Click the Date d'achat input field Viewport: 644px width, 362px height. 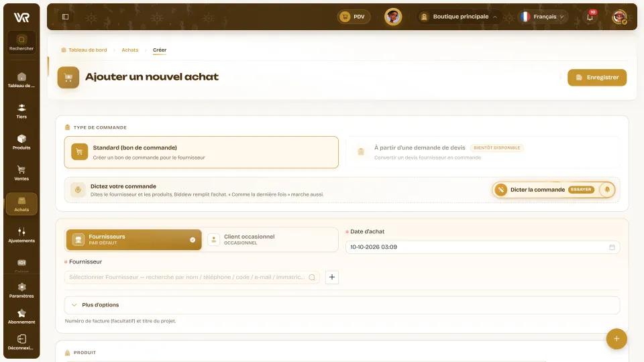(x=482, y=247)
